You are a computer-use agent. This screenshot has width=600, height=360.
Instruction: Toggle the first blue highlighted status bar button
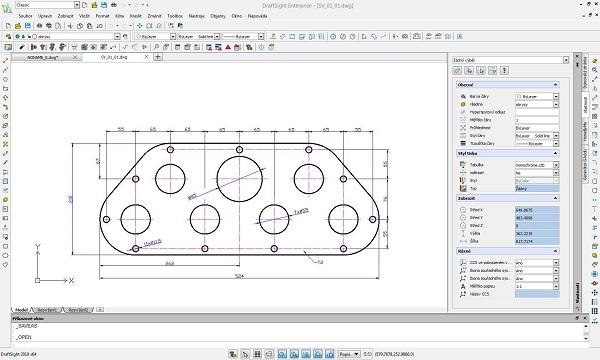282,354
